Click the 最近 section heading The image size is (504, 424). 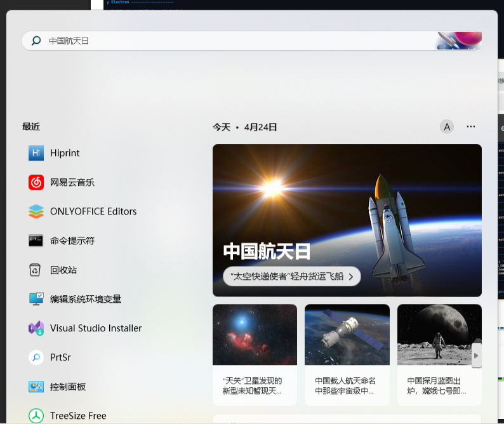[31, 127]
